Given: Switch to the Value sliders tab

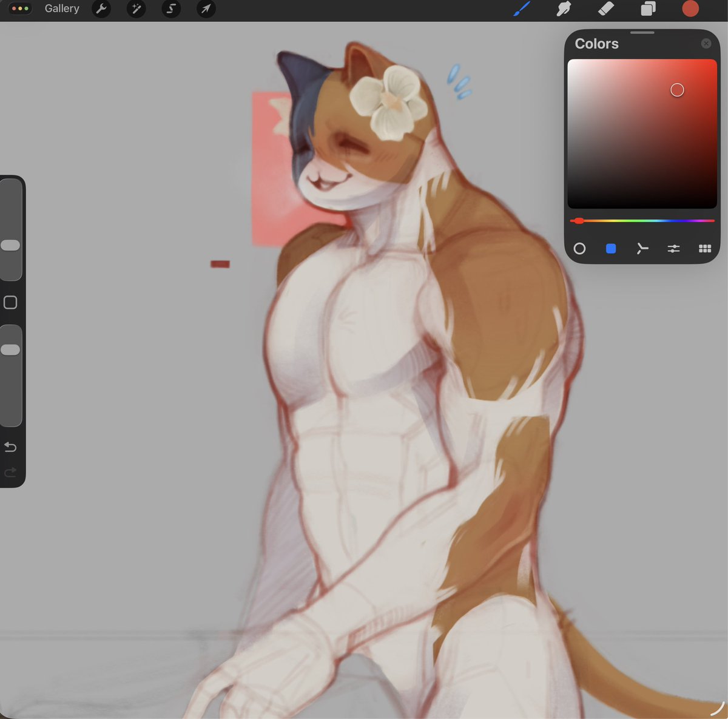Looking at the screenshot, I should pos(673,248).
